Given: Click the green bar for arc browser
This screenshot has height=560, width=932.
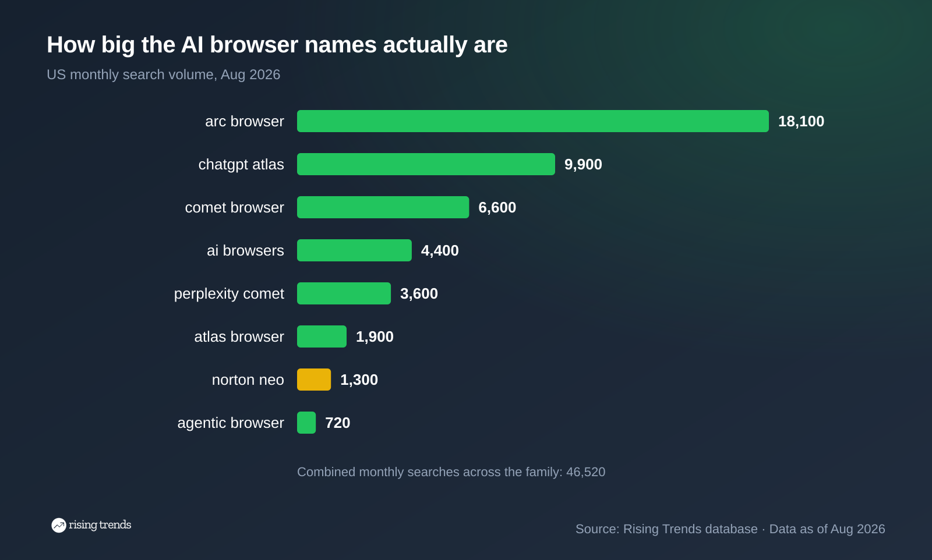Looking at the screenshot, I should point(533,121).
